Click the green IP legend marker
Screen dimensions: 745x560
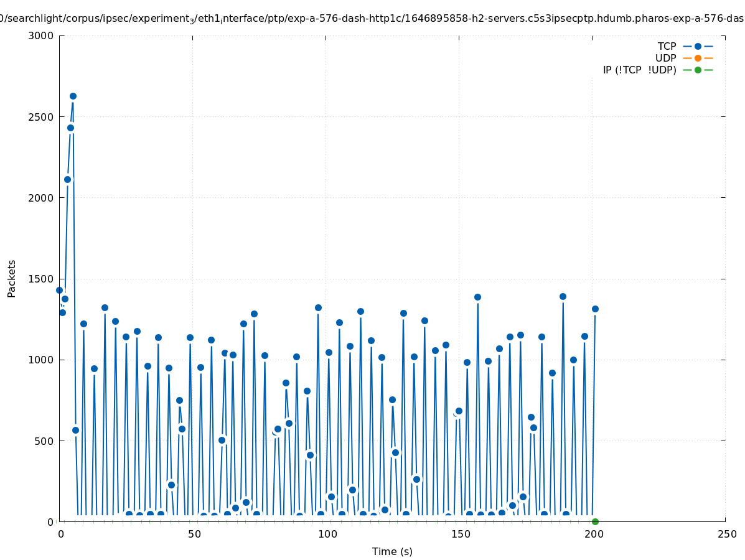698,70
